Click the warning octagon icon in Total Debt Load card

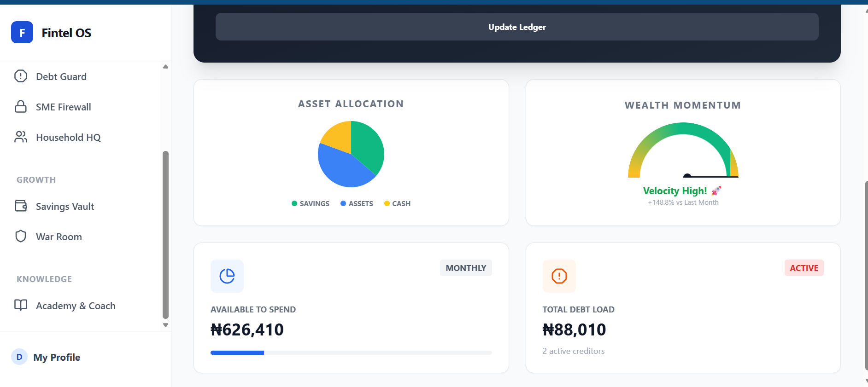559,276
